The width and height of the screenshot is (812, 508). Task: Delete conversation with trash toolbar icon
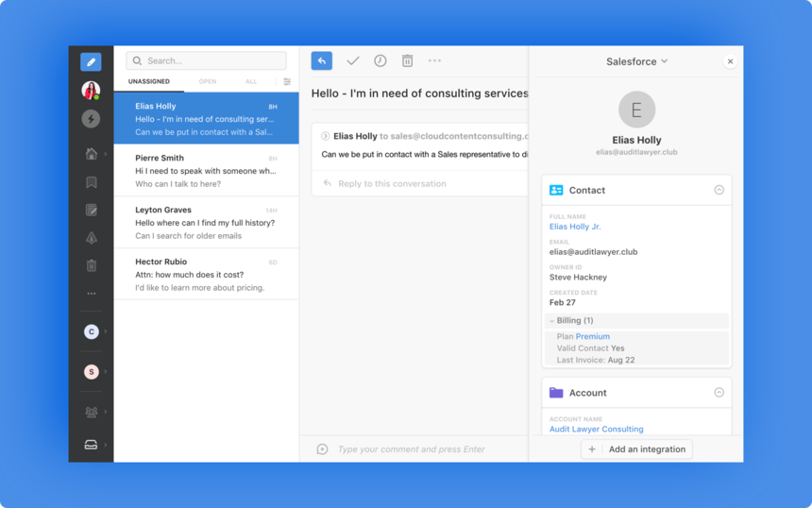408,61
